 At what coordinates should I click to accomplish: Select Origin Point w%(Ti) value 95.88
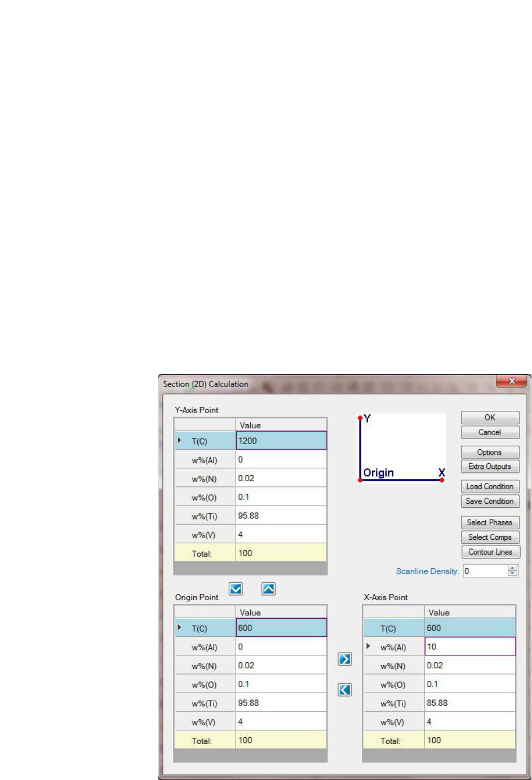[x=281, y=702]
